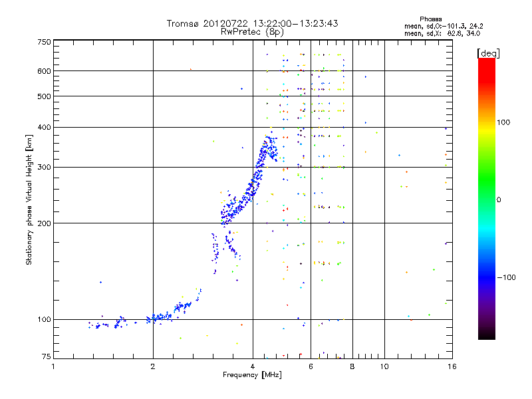Click the 'Phases' heading text
This screenshot has height=399, width=532.
tap(430, 19)
